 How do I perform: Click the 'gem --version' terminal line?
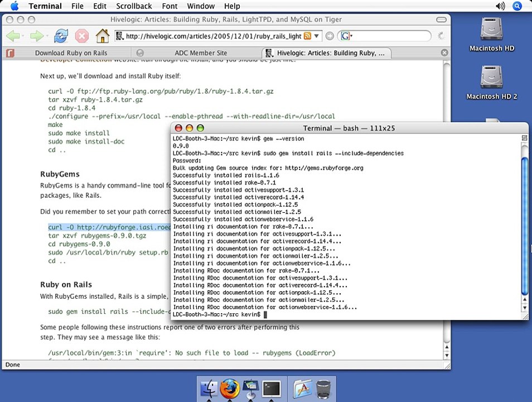[x=238, y=138]
